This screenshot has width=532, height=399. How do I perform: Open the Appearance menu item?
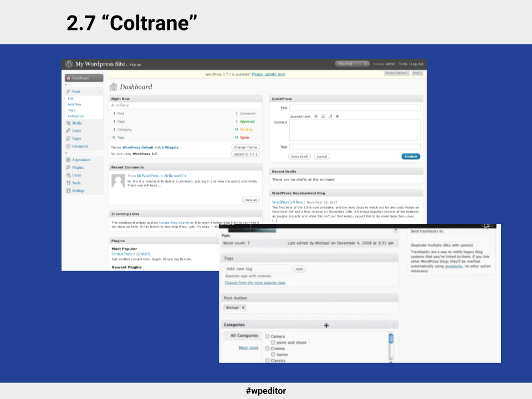click(x=81, y=160)
